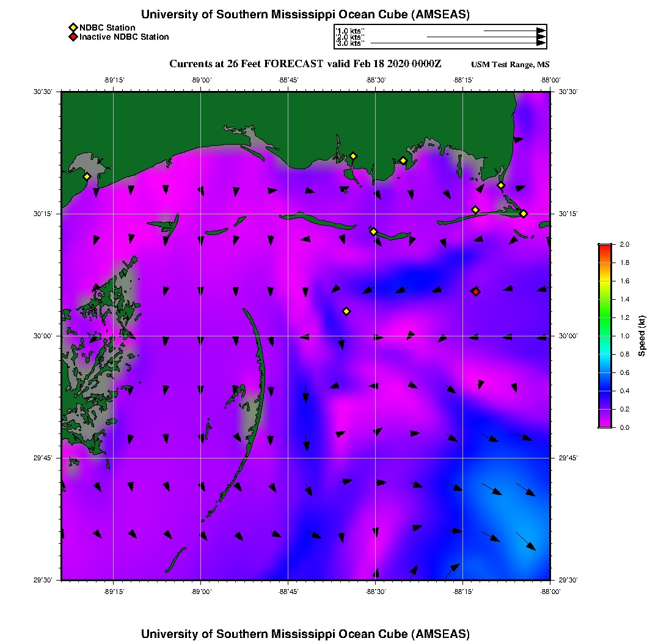
Task: Click the 'NDBC Station' legend label
Action: 107,28
